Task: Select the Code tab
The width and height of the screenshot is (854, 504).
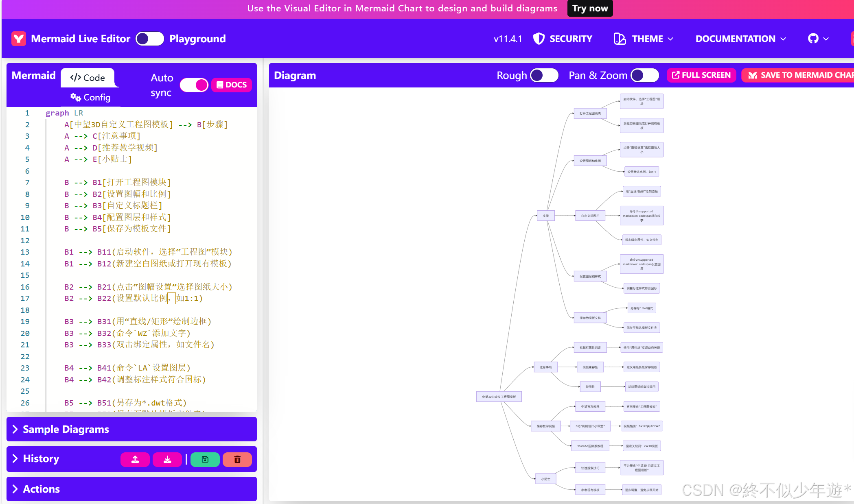Action: coord(88,78)
